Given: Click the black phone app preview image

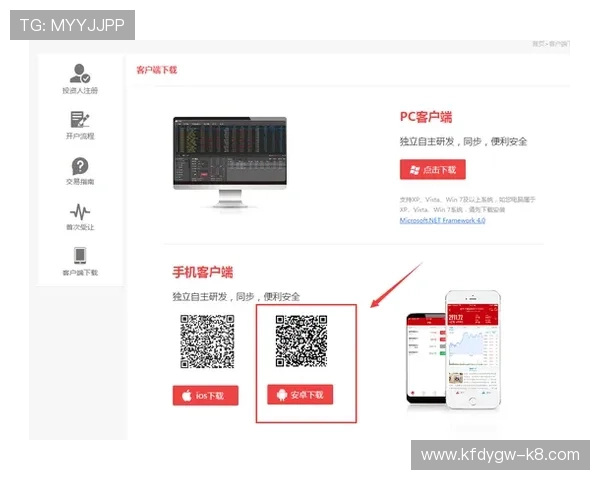Looking at the screenshot, I should click(426, 358).
